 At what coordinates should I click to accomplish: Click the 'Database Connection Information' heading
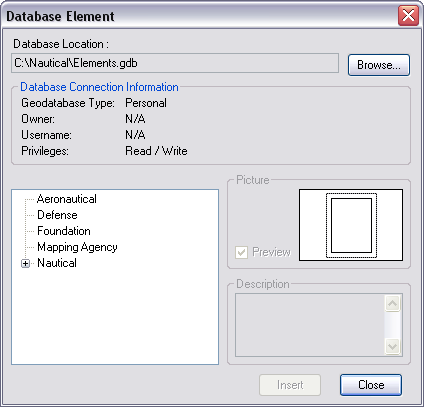(99, 87)
